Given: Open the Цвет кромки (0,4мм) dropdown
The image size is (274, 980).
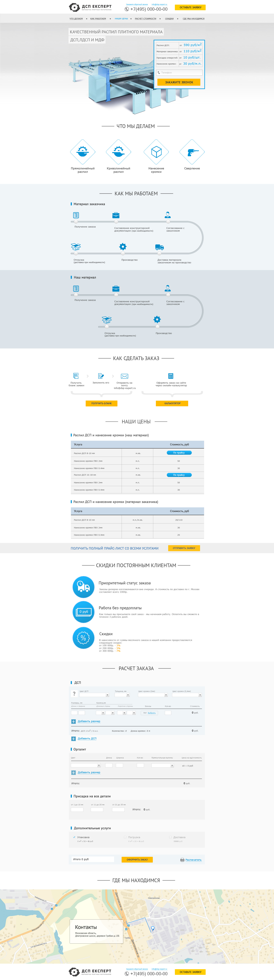Looking at the screenshot, I should click(187, 695).
